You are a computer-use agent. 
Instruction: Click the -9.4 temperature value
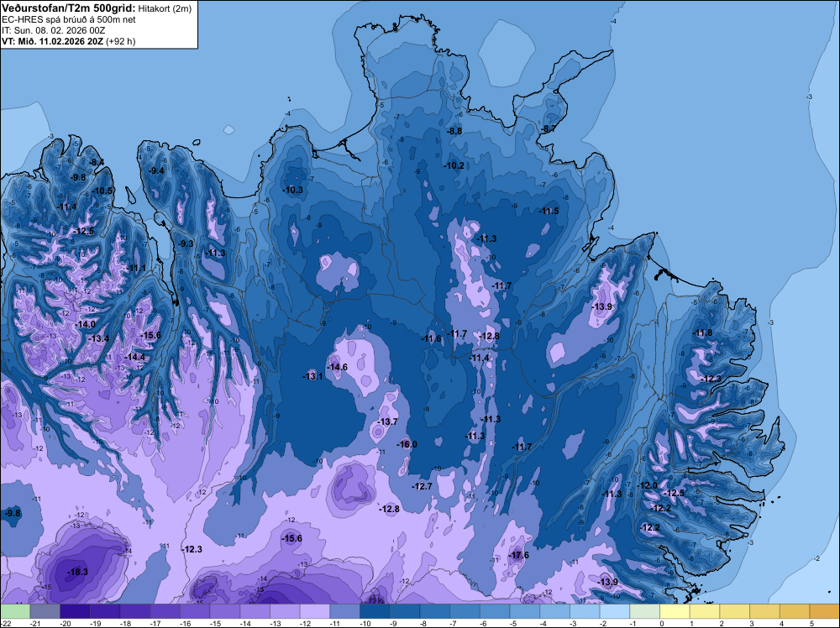pos(157,170)
